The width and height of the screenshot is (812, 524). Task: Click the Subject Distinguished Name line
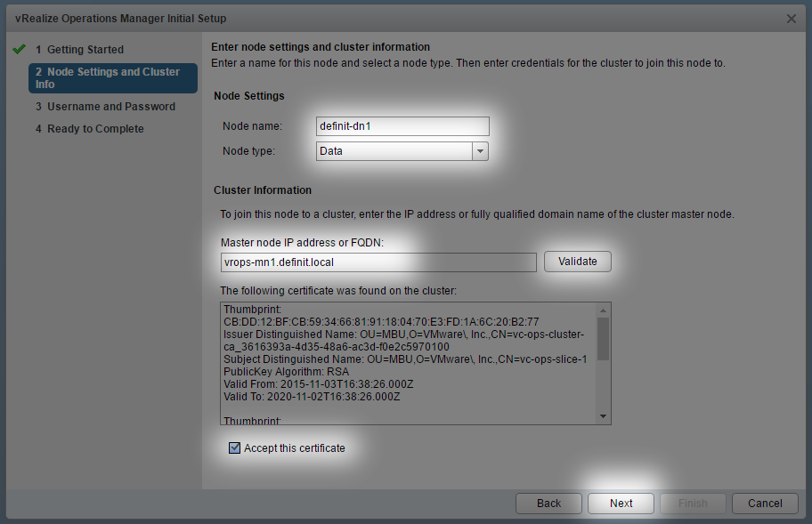click(405, 359)
